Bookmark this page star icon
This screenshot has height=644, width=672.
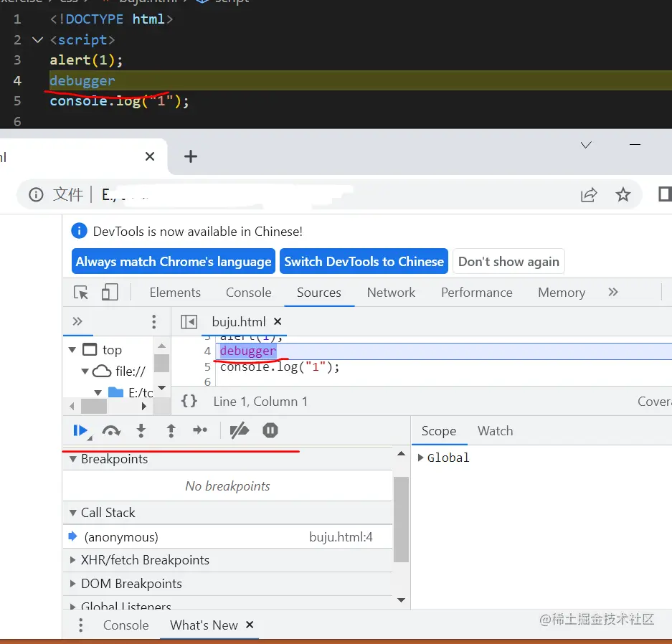coord(623,195)
